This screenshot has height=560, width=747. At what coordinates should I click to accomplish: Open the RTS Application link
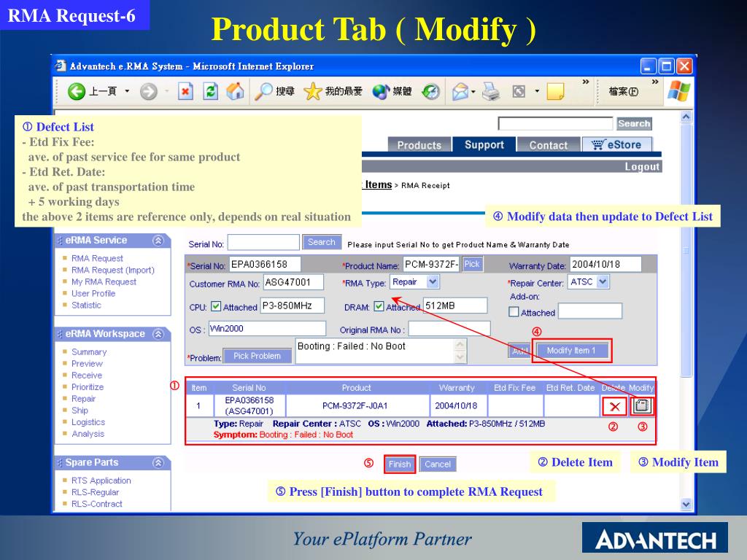(x=101, y=481)
